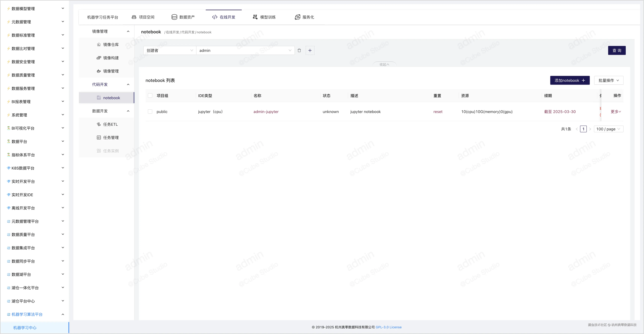
Task: Toggle the select-all header checkbox
Action: point(150,96)
